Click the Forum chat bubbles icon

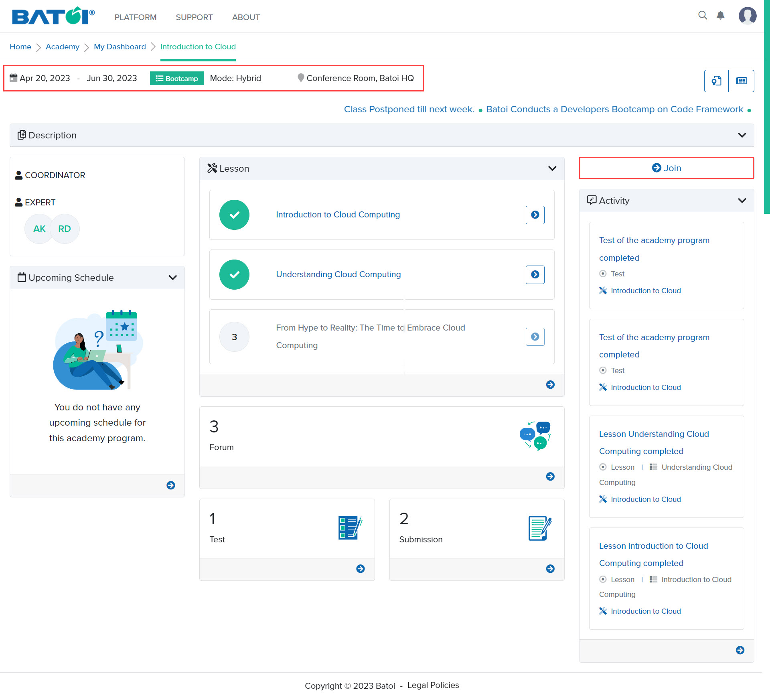(535, 436)
